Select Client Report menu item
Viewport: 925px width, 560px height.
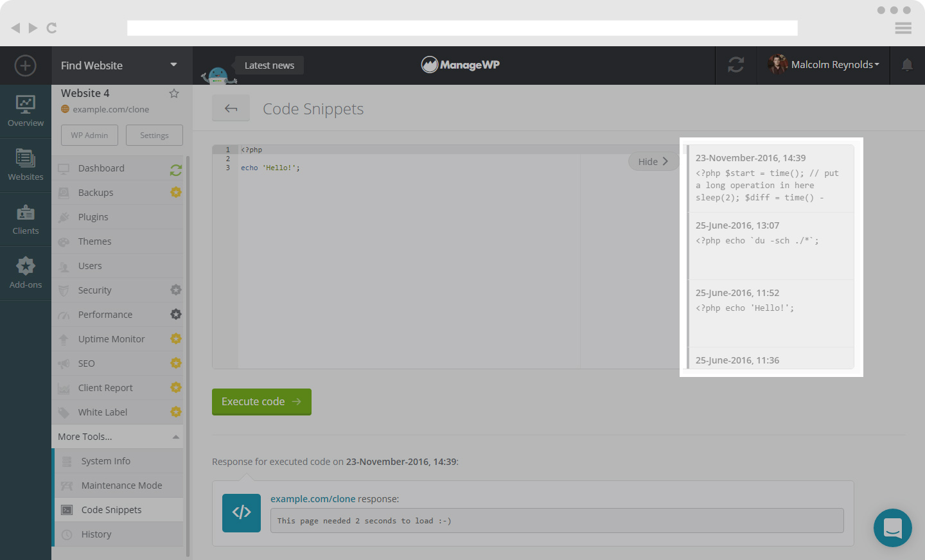118,388
